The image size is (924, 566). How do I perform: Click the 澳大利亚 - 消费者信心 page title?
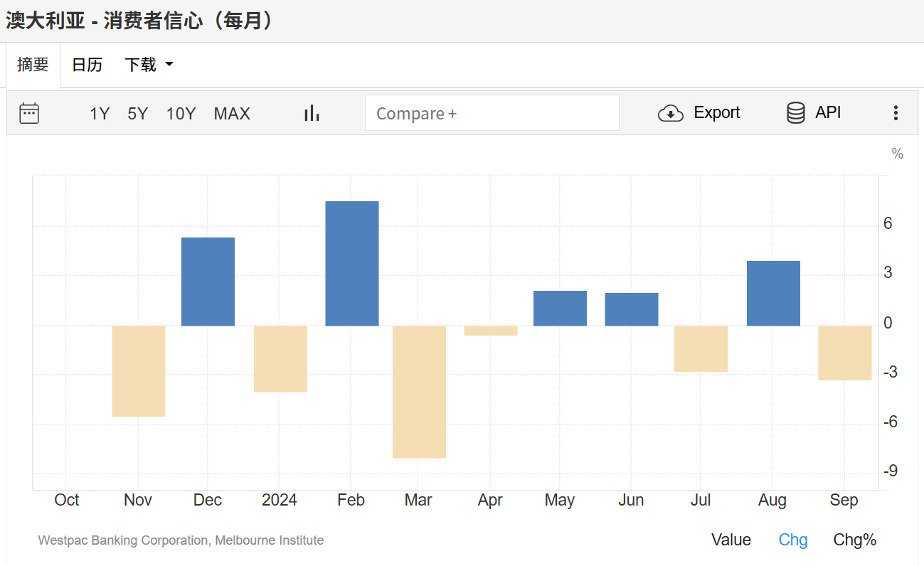[x=139, y=21]
